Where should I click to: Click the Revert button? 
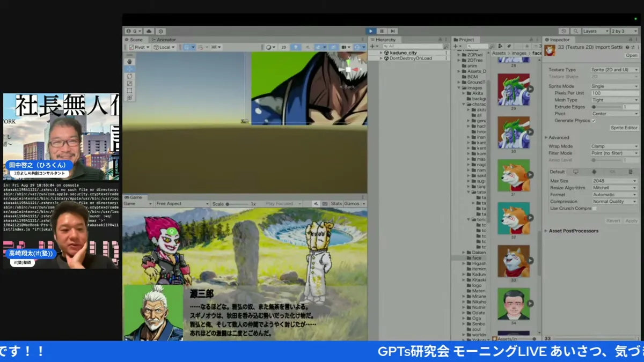pos(613,221)
